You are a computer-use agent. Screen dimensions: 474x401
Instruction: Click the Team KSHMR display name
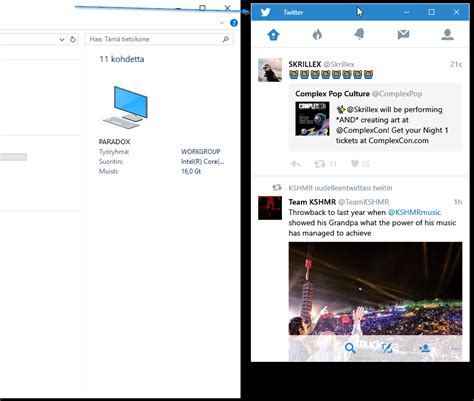(x=312, y=202)
